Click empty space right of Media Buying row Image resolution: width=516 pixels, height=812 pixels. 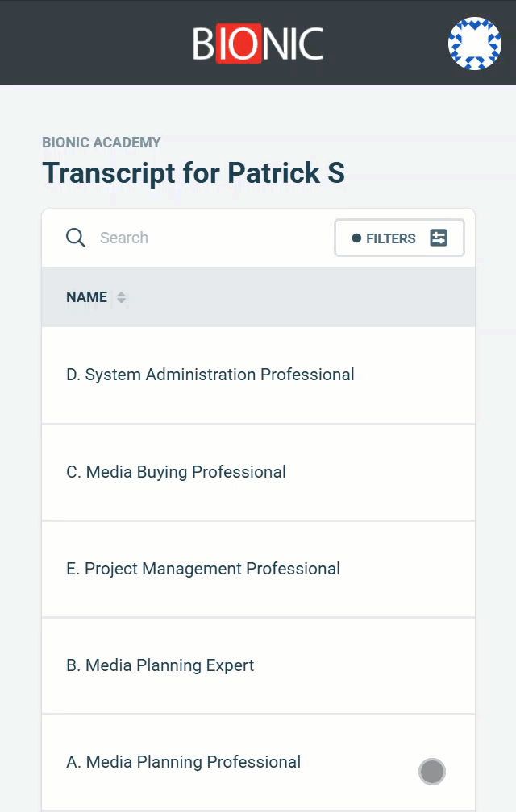click(381, 472)
